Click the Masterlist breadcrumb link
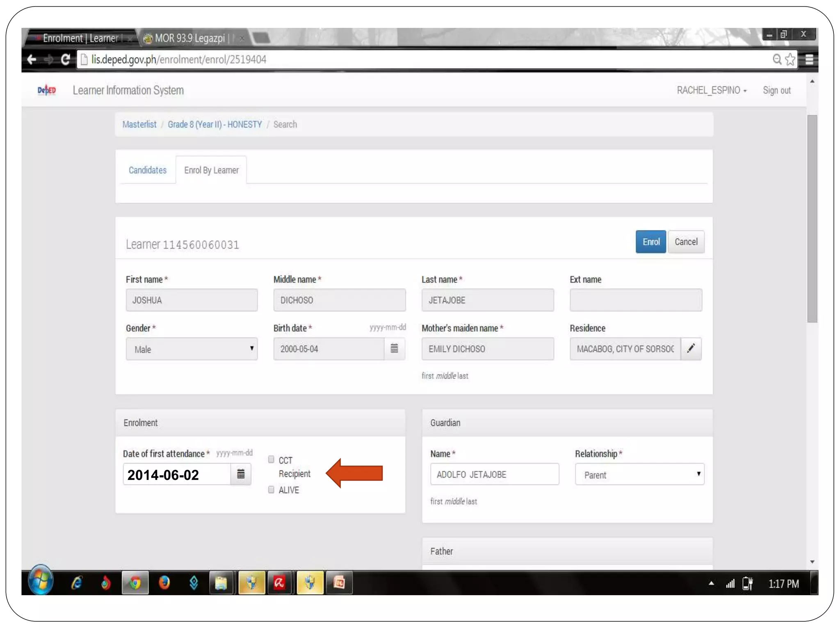 tap(139, 124)
